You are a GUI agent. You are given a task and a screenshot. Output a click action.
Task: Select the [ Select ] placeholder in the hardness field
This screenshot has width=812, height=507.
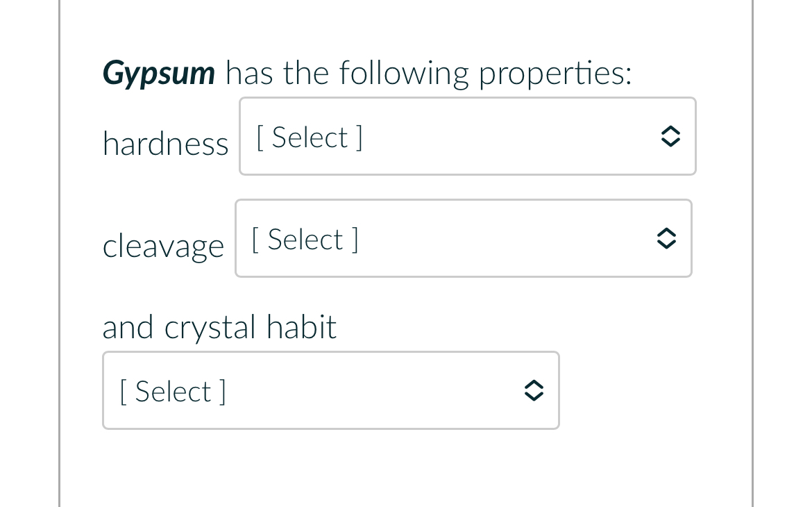click(309, 136)
